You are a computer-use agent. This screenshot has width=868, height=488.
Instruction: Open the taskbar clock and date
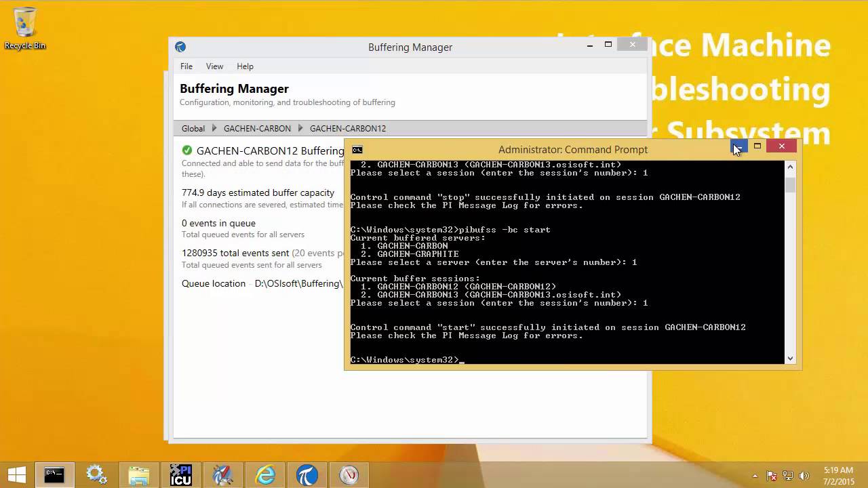[x=838, y=476]
